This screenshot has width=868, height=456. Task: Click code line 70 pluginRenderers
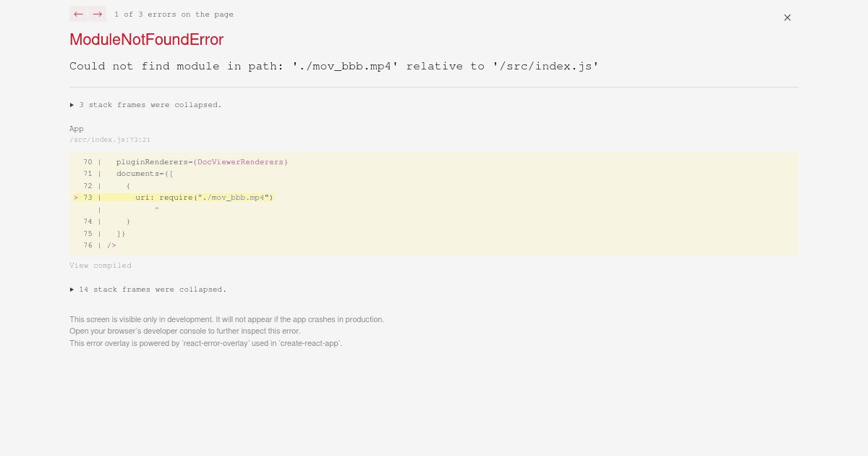click(186, 162)
